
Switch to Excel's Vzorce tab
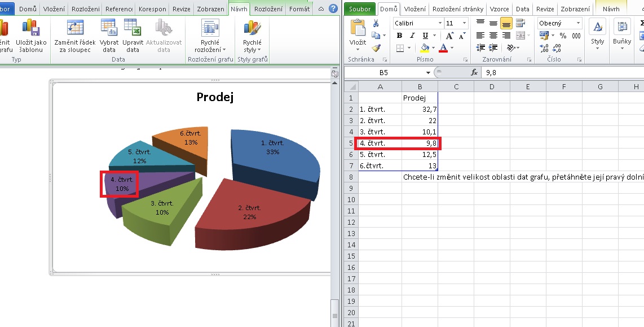pos(499,8)
